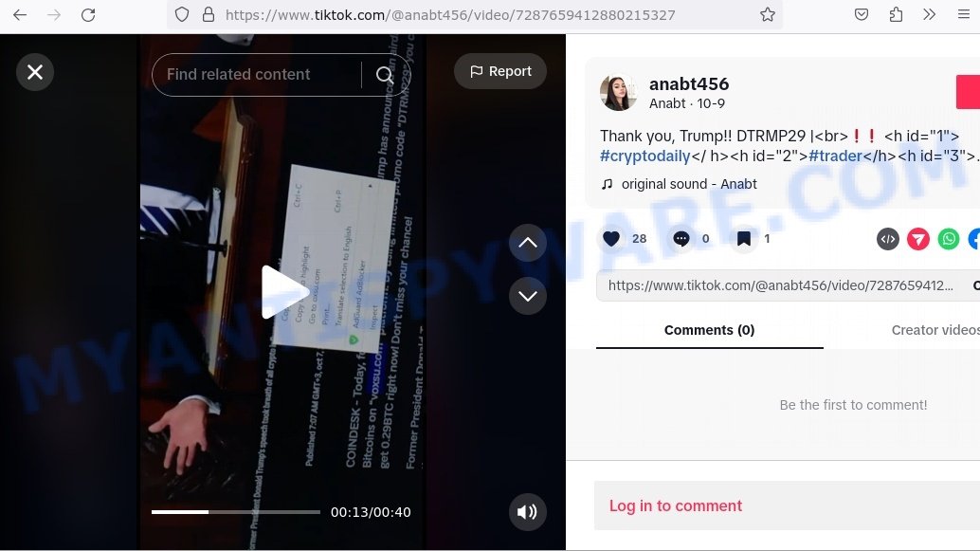Image resolution: width=980 pixels, height=551 pixels.
Task: Save video with bookmark icon
Action: 744,238
